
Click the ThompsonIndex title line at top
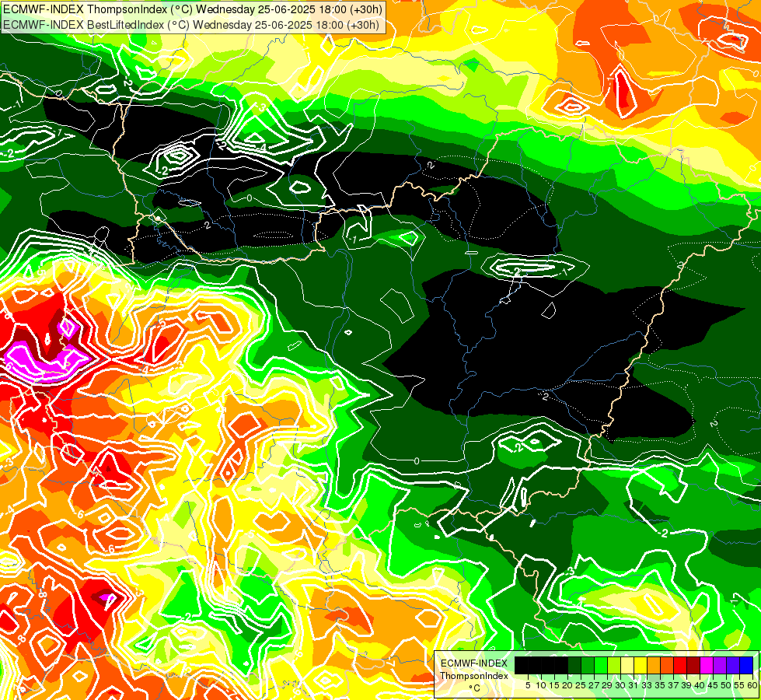193,9
